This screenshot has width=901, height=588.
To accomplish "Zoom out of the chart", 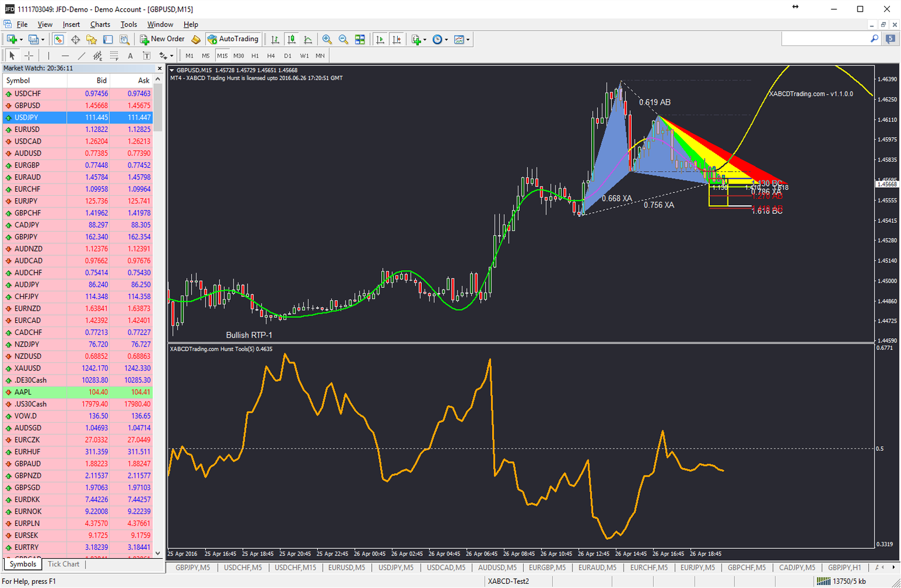I will (344, 39).
